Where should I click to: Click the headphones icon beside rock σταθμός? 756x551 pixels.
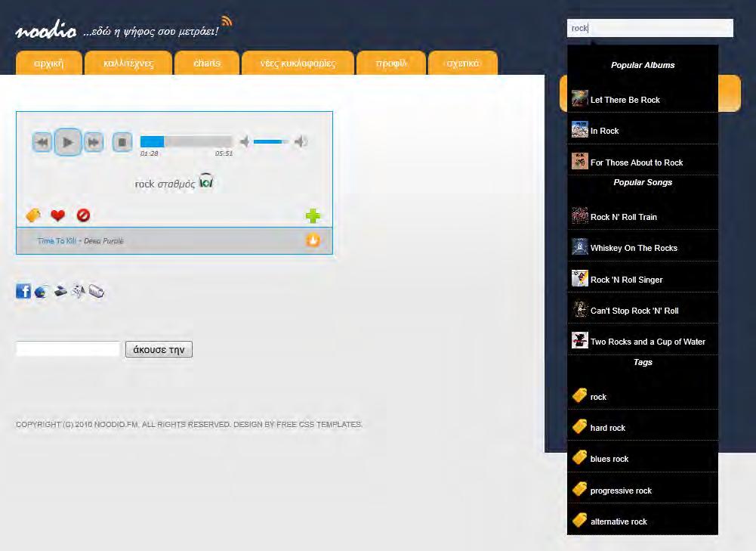coord(206,181)
